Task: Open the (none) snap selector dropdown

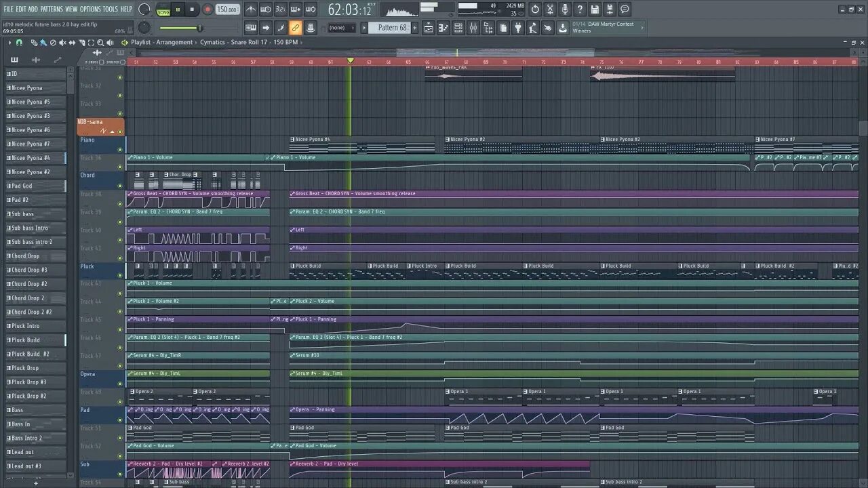Action: click(342, 28)
